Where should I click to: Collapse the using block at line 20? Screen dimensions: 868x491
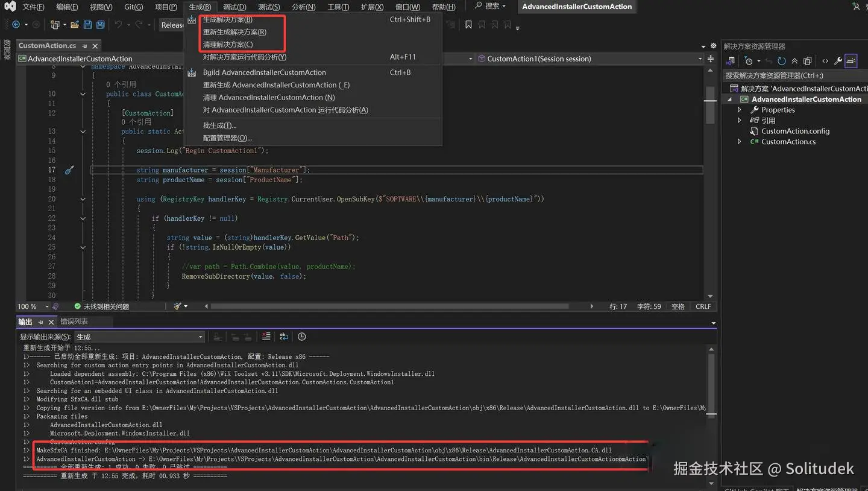pos(83,199)
